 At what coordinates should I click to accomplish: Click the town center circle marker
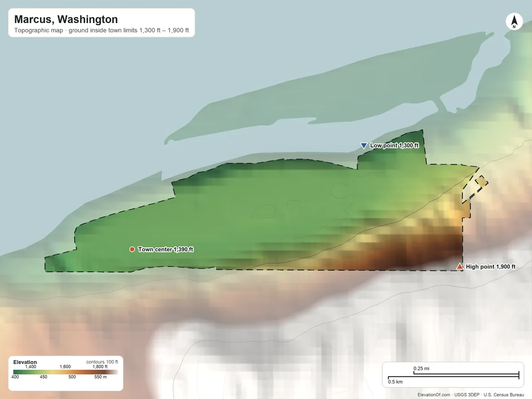tap(132, 250)
